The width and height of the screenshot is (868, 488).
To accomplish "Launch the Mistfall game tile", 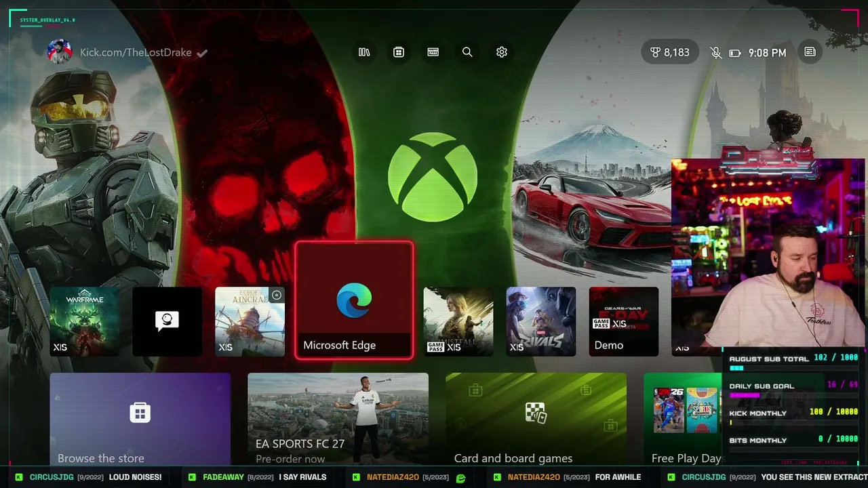I will [x=458, y=321].
